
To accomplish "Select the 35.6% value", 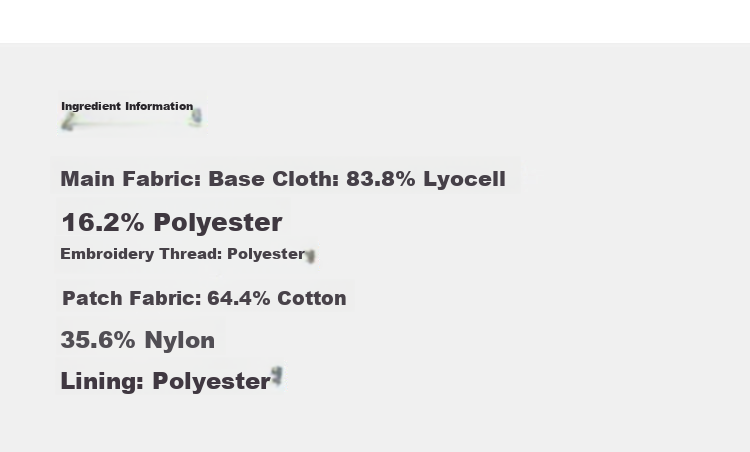I will [x=98, y=340].
